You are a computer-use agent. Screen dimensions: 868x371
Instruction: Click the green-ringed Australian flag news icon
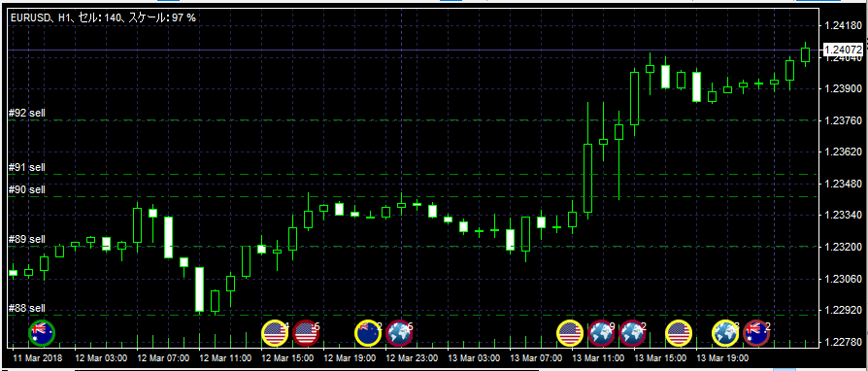(x=42, y=333)
